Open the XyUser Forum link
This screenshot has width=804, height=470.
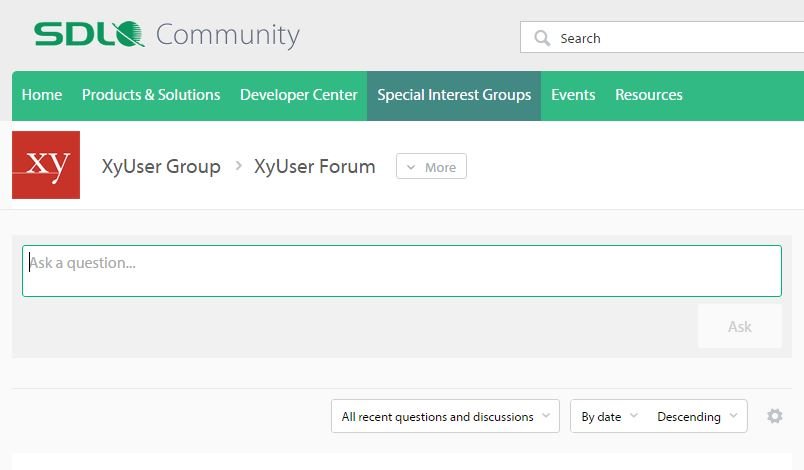click(x=314, y=167)
